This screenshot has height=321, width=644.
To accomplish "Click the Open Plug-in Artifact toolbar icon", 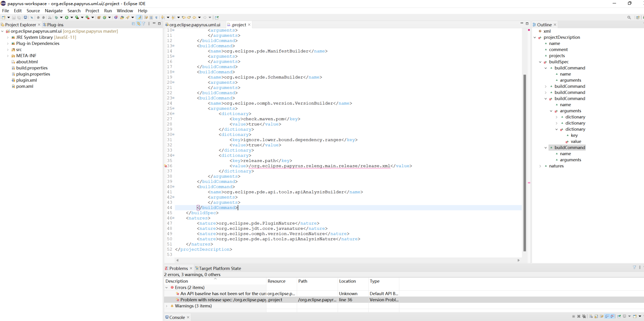I will click(x=116, y=17).
